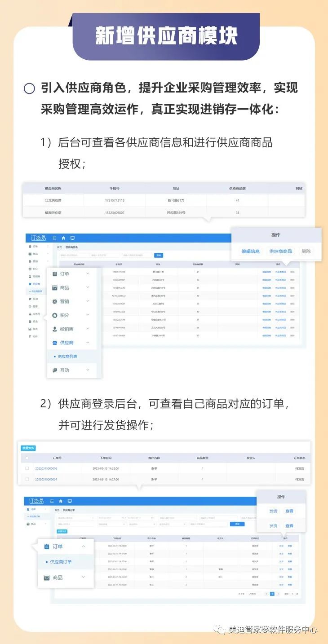Click the 订单 icon in enlarged supplier menu
The image size is (328, 644).
tap(54, 274)
